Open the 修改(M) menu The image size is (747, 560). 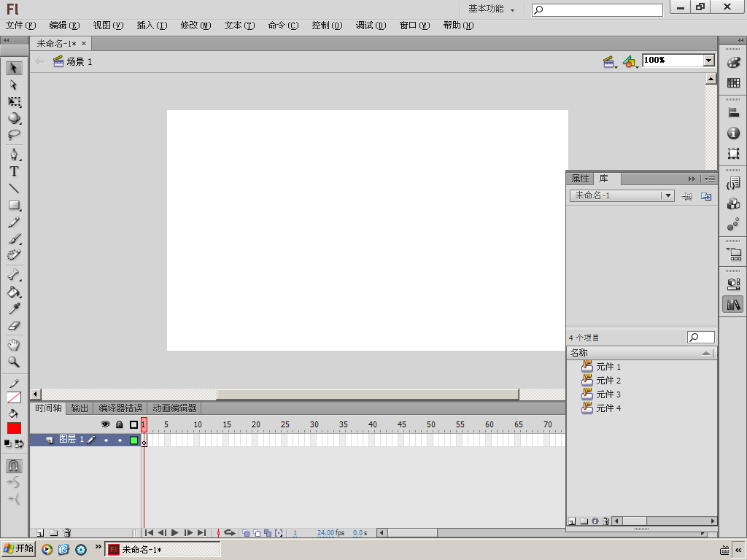[x=196, y=26]
